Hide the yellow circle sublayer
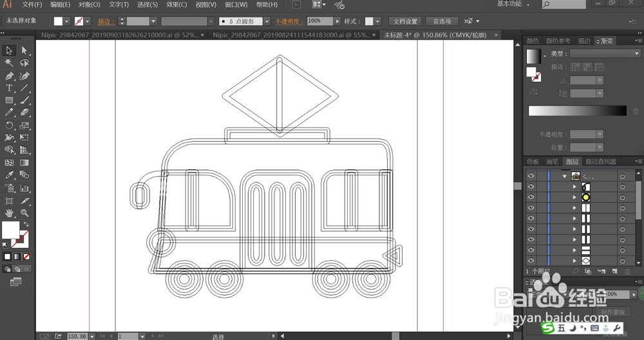The width and height of the screenshot is (644, 340). 531,197
